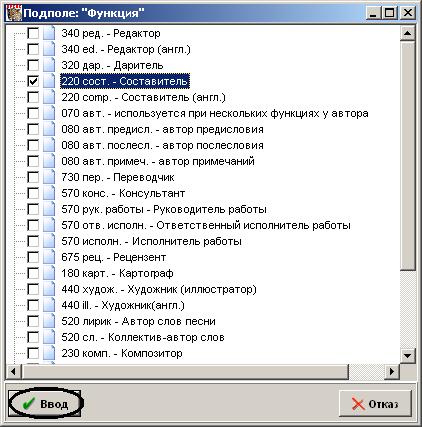Viewport: 422px width, 427px height.
Task: Enable the '440 худож. - Художник (иллюстратор)' checkbox
Action: tap(33, 289)
